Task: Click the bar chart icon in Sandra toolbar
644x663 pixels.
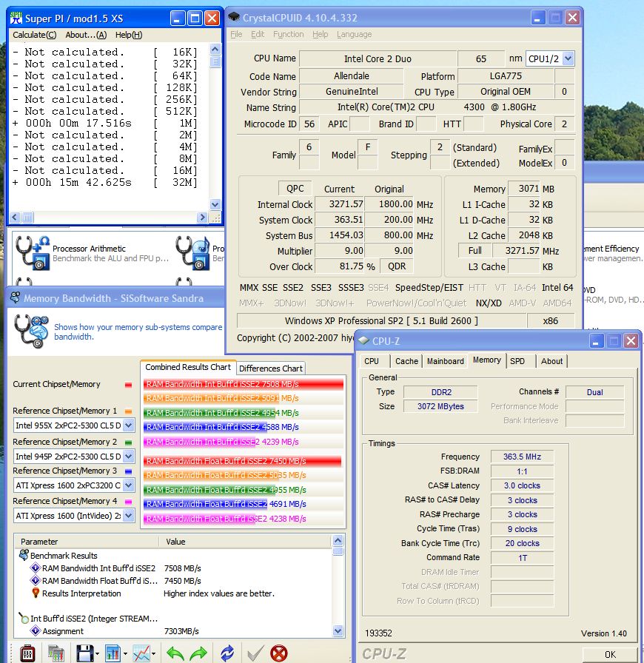Action: (113, 653)
